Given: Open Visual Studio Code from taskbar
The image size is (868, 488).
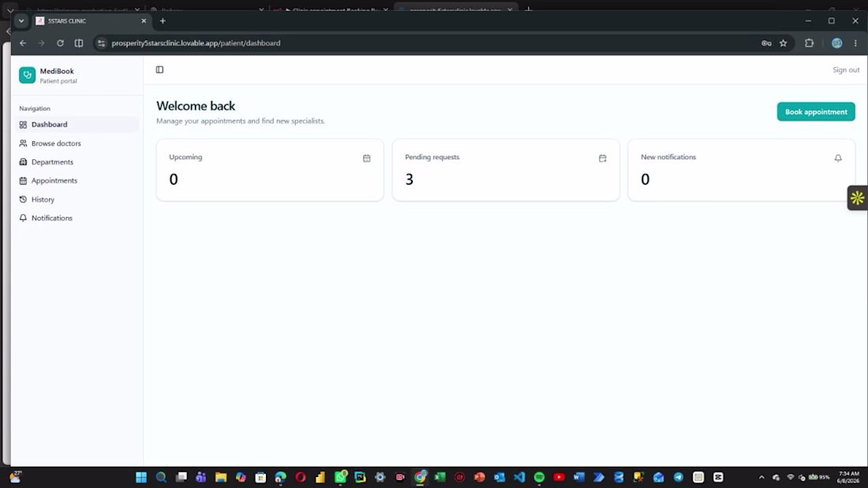Looking at the screenshot, I should pyautogui.click(x=519, y=477).
